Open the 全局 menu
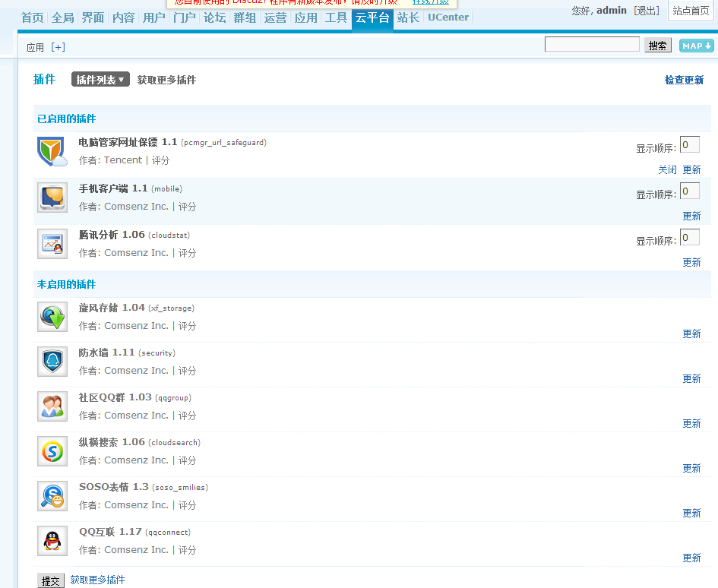The height and width of the screenshot is (588, 718). [63, 17]
